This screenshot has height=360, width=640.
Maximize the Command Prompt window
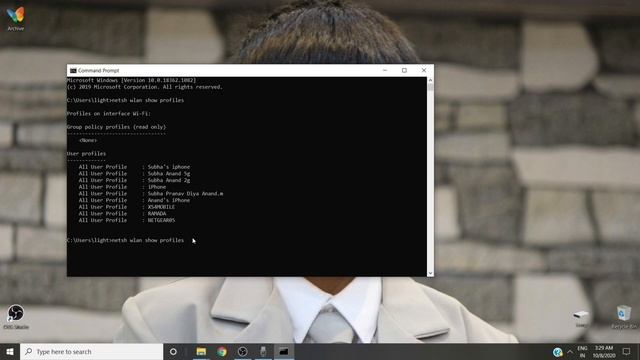click(404, 70)
